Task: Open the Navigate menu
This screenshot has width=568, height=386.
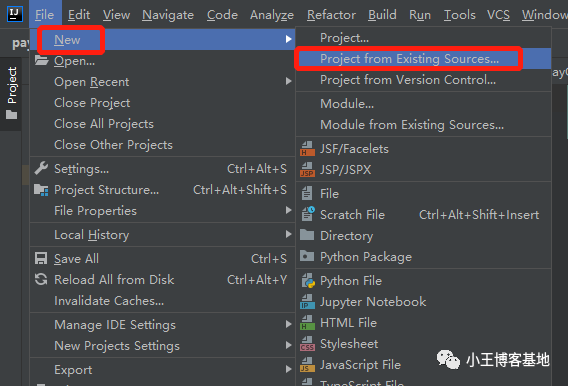Action: pos(168,15)
